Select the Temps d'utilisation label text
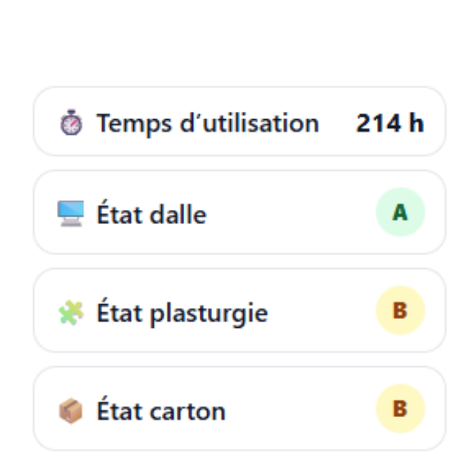476x470 pixels. click(207, 123)
